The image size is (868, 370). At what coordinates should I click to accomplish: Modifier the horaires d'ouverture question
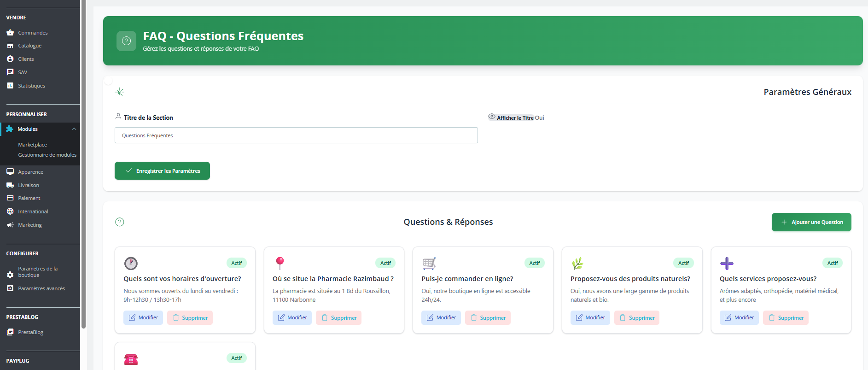click(x=143, y=317)
